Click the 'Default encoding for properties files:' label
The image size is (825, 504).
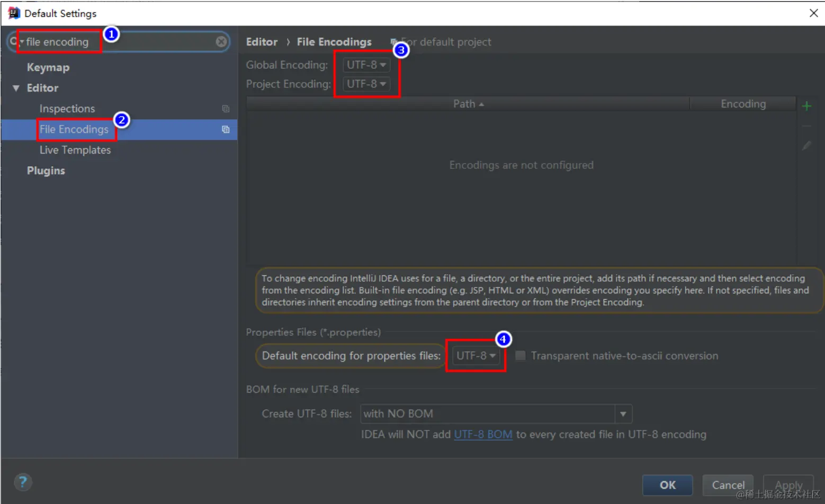[x=351, y=356]
